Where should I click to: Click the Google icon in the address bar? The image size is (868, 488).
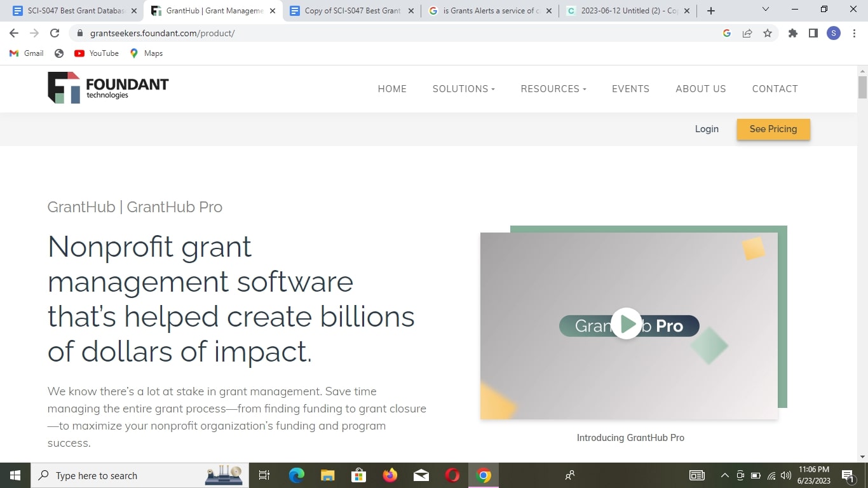coord(726,33)
